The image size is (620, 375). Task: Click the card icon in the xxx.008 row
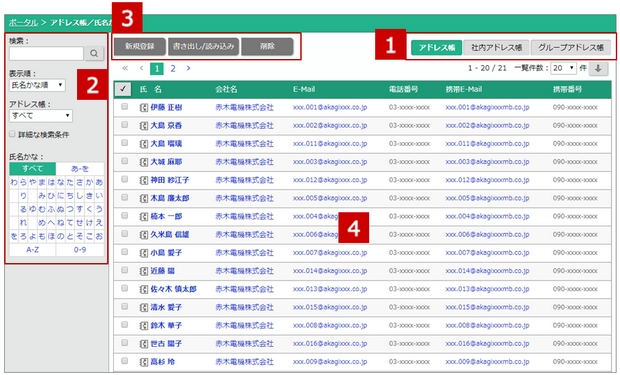click(144, 326)
